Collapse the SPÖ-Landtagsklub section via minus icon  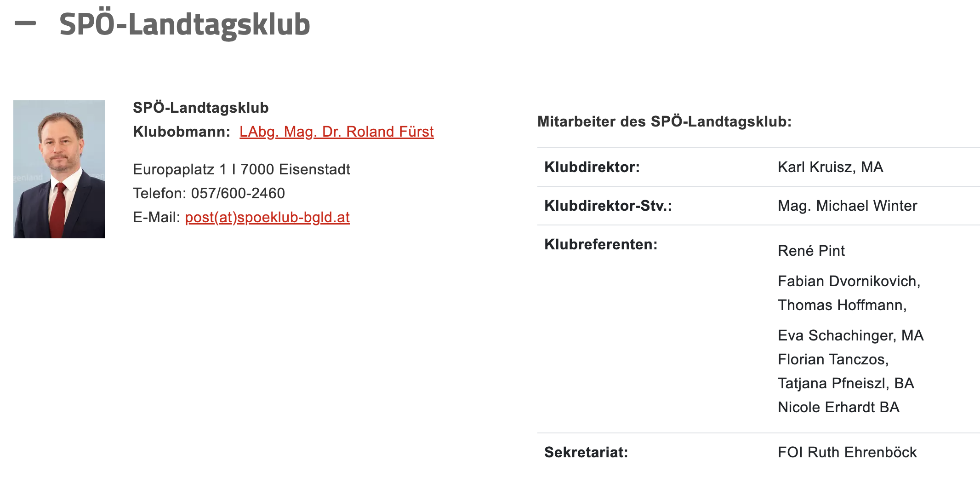click(x=25, y=23)
